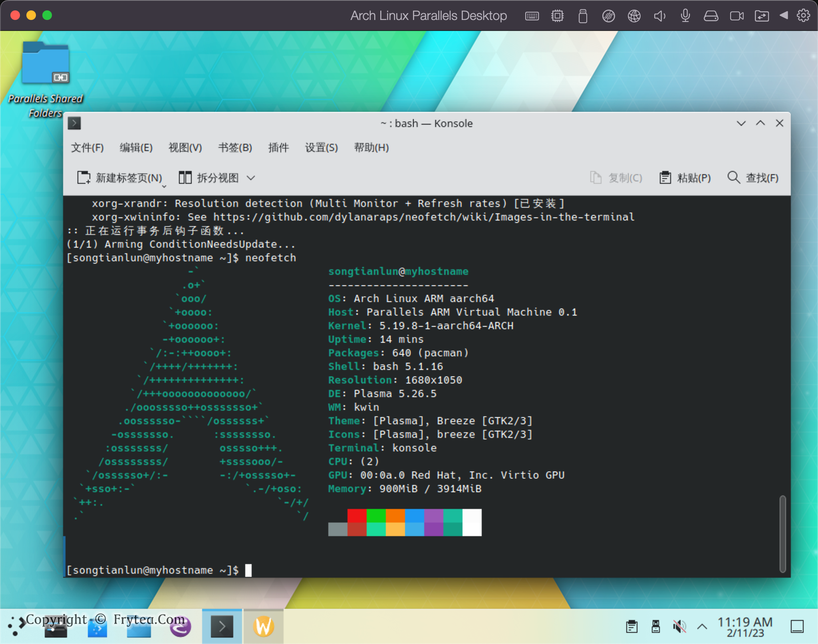Viewport: 818px width, 644px height.
Task: Open the WPS app in taskbar
Action: pos(263,626)
